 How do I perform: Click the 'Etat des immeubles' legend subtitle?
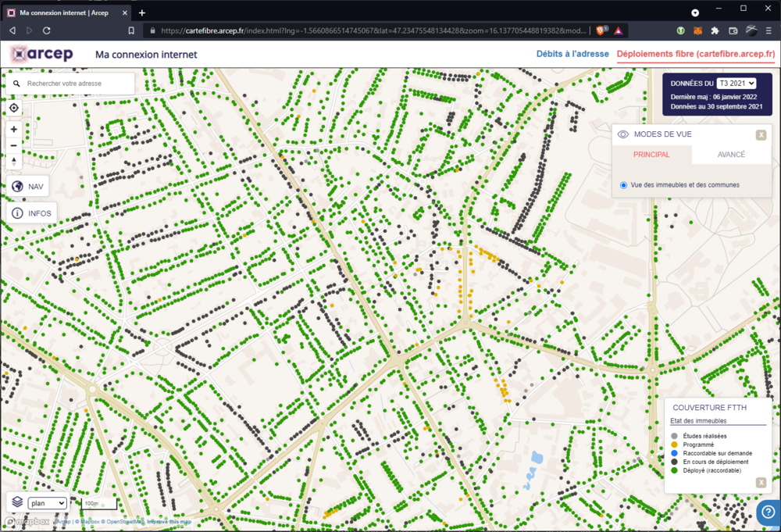click(x=698, y=421)
